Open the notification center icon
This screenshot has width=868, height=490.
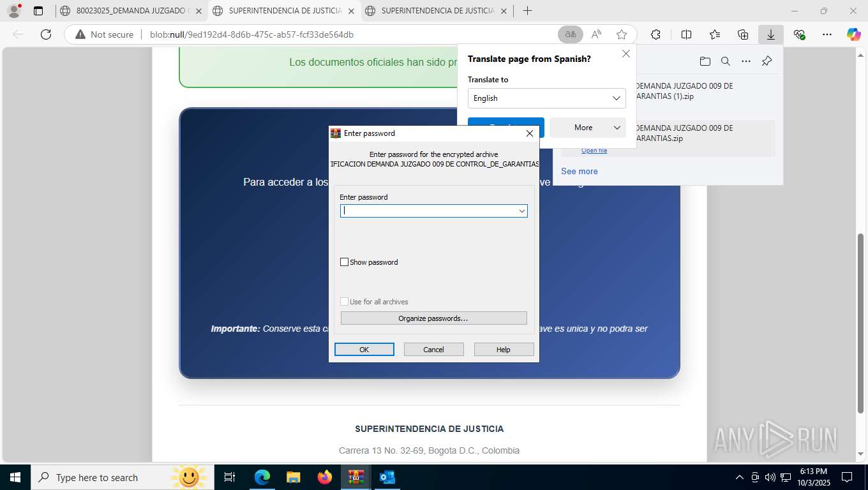click(x=847, y=477)
